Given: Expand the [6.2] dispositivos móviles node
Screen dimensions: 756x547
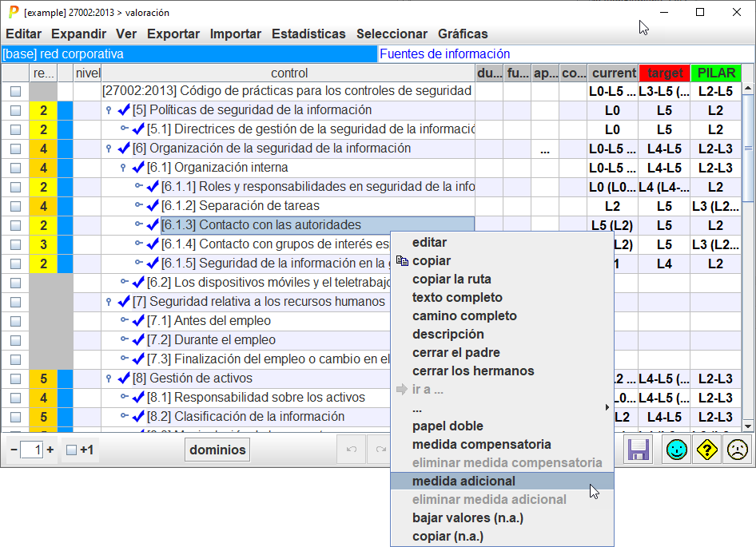Looking at the screenshot, I should tap(124, 283).
